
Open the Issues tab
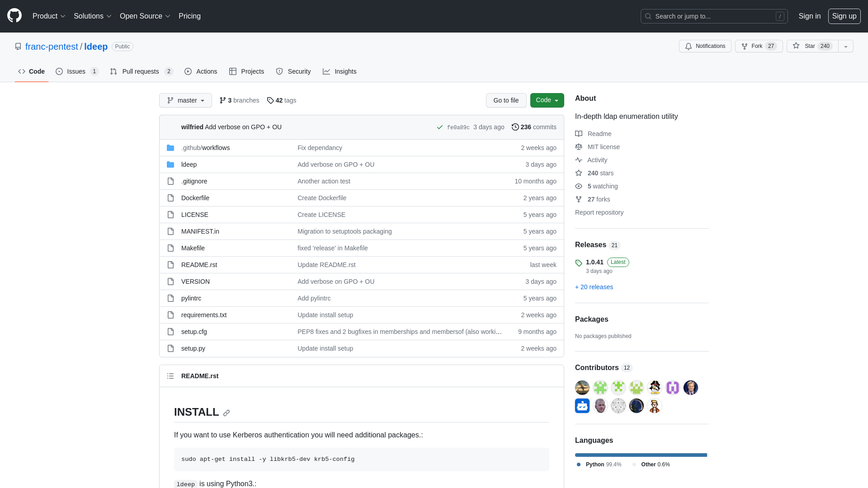click(x=77, y=71)
